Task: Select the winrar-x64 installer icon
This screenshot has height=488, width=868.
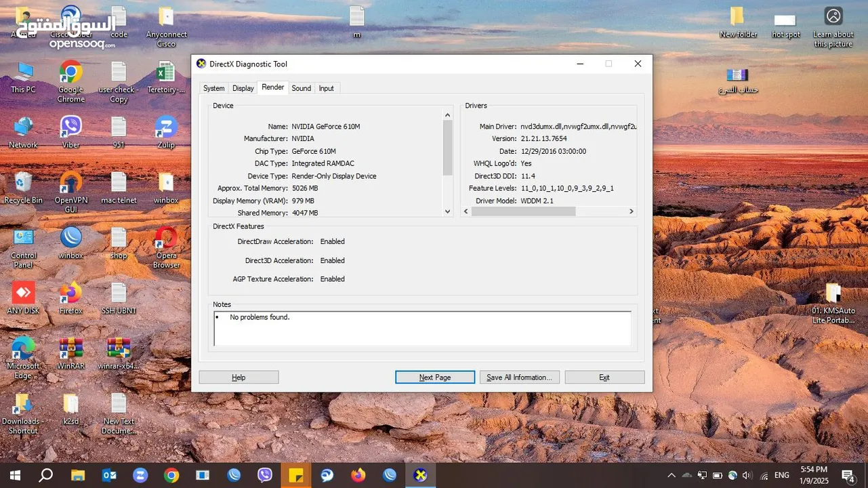Action: click(119, 353)
